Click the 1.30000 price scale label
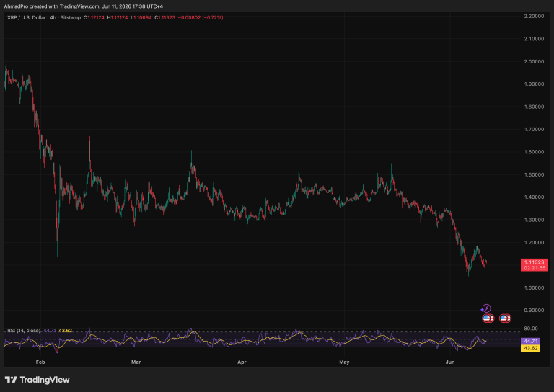The width and height of the screenshot is (554, 392). 534,220
